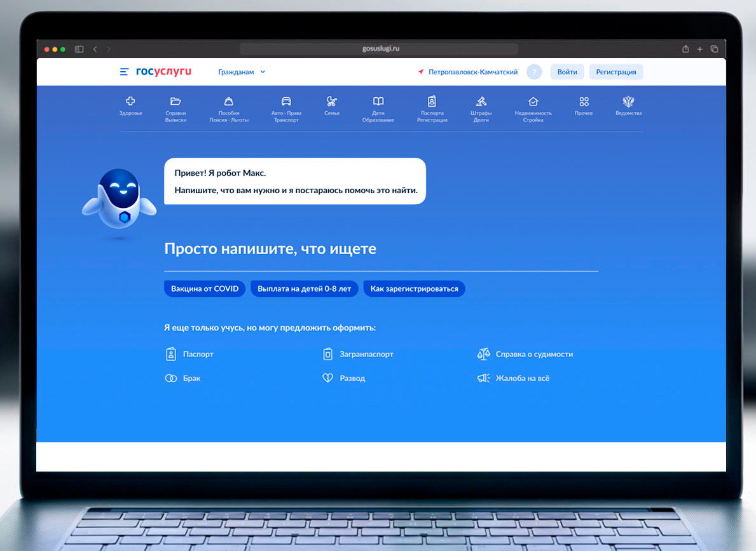Click the Регистрация button
This screenshot has width=756, height=551.
pos(616,72)
